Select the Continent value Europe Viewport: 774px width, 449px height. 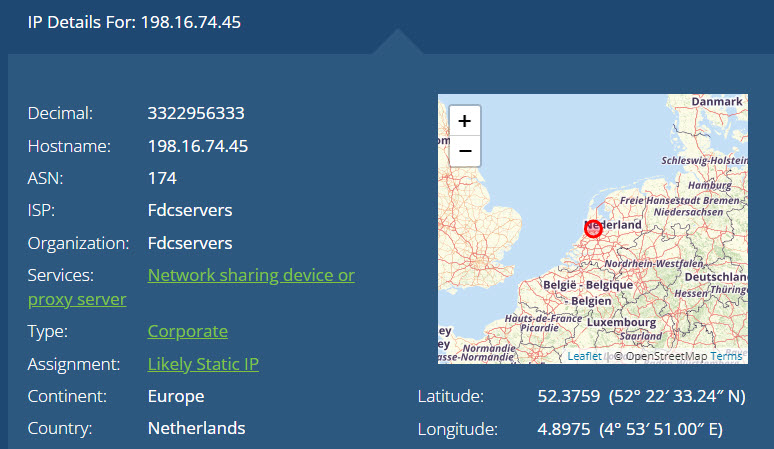176,396
